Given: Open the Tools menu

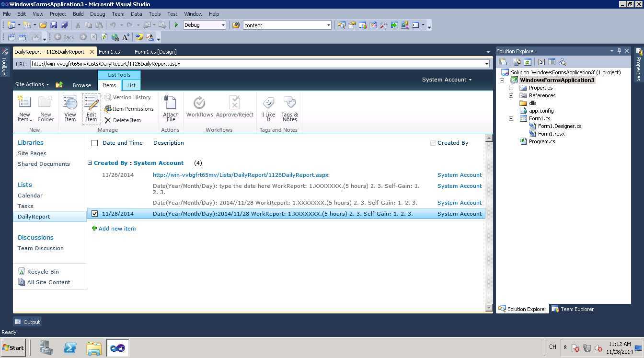Looking at the screenshot, I should pyautogui.click(x=154, y=14).
